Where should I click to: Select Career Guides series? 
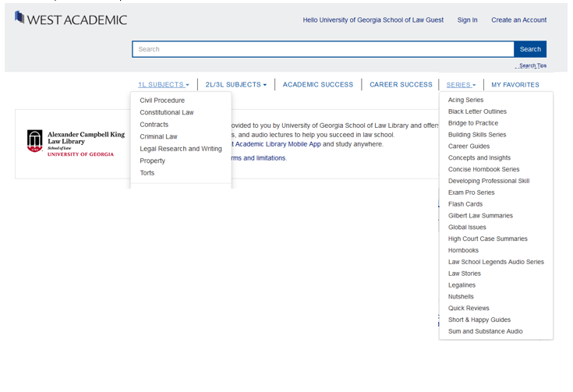469,147
